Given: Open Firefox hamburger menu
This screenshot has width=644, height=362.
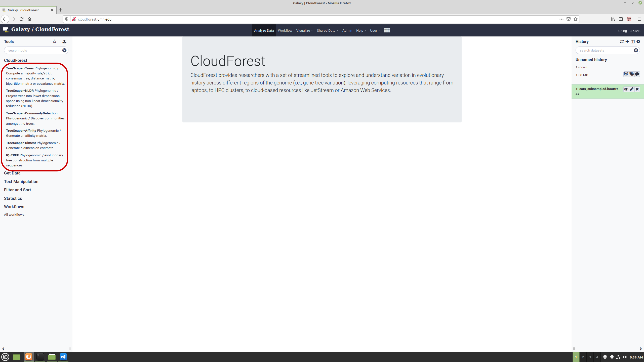Looking at the screenshot, I should tap(639, 19).
